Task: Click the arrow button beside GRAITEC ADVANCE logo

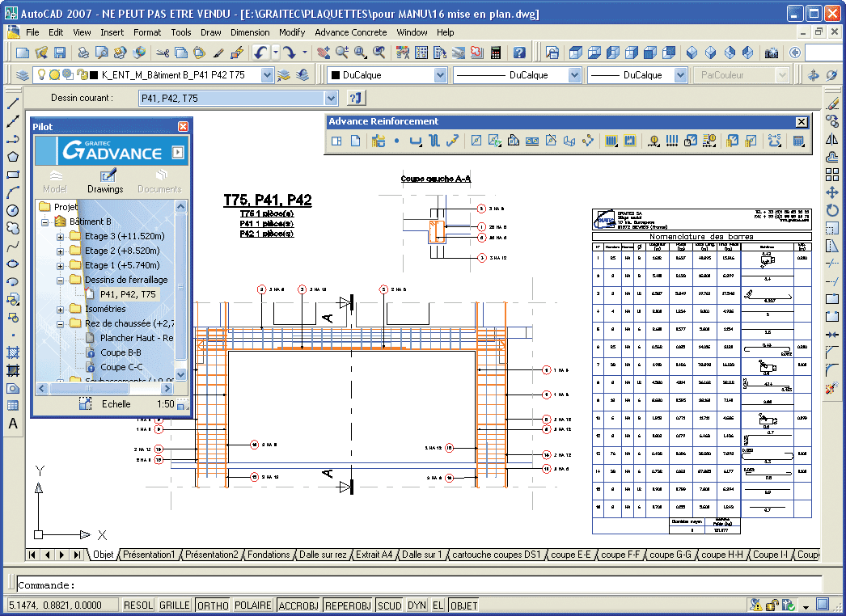Action: click(177, 152)
